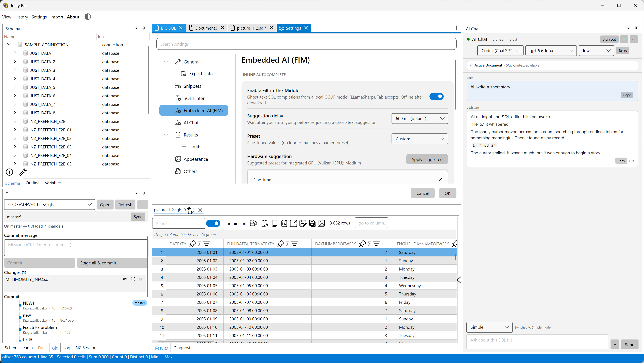Switch to the Diagnostics tab
Image resolution: width=644 pixels, height=363 pixels.
184,348
